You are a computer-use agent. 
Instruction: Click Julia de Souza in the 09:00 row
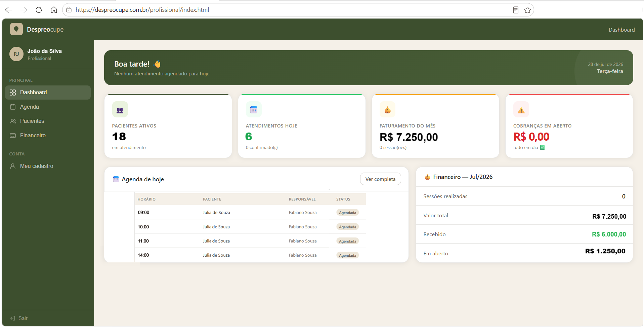[x=216, y=213]
